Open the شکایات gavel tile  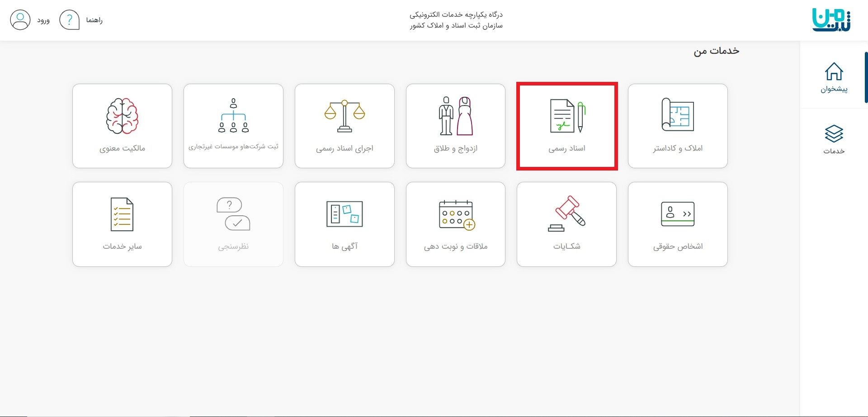coord(566,223)
